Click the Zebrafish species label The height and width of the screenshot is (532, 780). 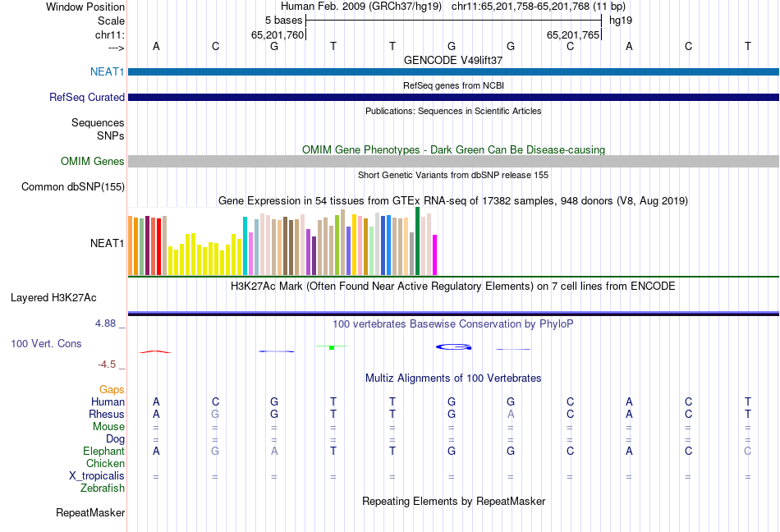(x=103, y=488)
